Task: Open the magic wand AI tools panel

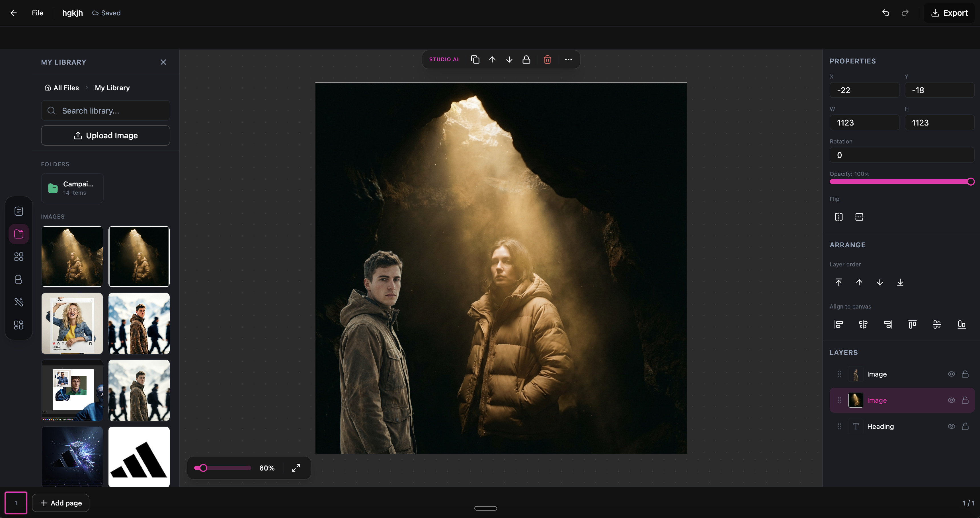Action: click(x=19, y=302)
